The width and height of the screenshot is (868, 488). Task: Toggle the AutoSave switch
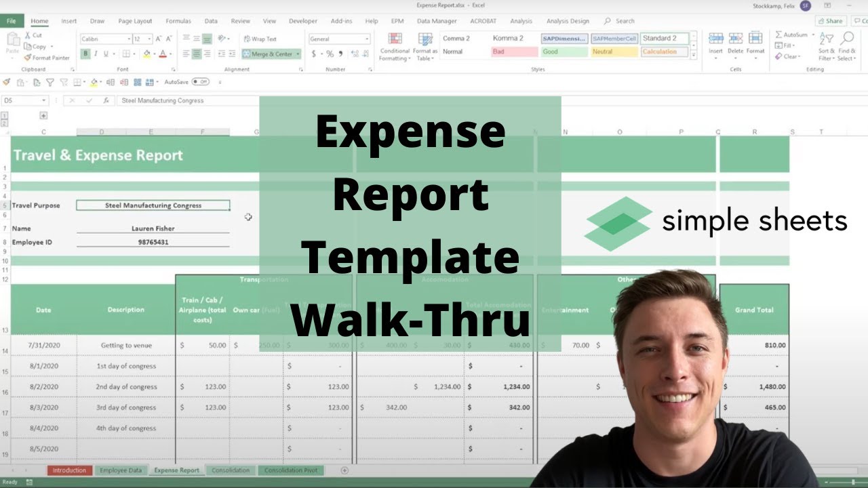[200, 82]
